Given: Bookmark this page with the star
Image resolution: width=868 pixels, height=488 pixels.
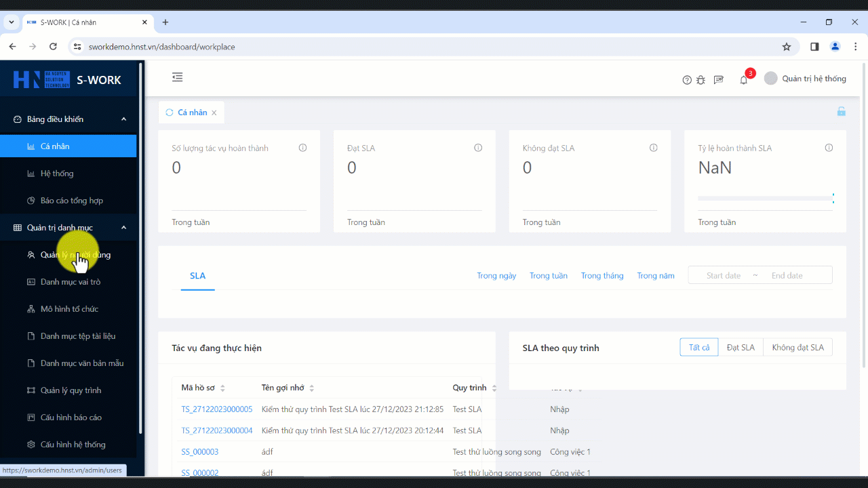Looking at the screenshot, I should 787,47.
